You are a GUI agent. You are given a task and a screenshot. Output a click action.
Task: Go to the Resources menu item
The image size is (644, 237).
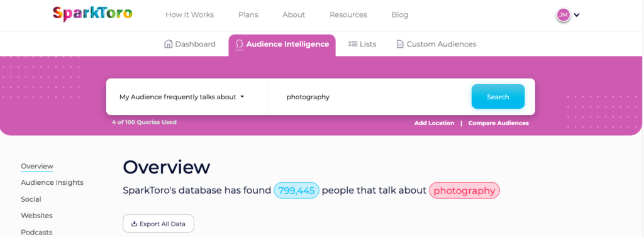point(348,15)
